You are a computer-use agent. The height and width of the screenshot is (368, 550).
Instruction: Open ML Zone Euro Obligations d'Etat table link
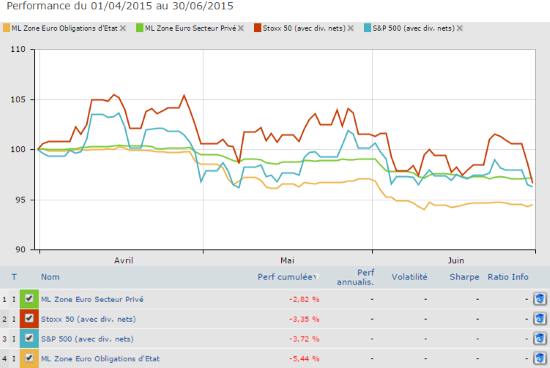tap(100, 359)
